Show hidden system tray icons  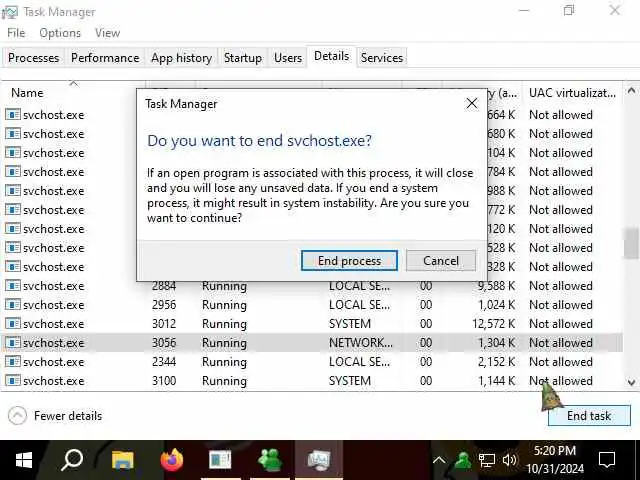coord(439,460)
